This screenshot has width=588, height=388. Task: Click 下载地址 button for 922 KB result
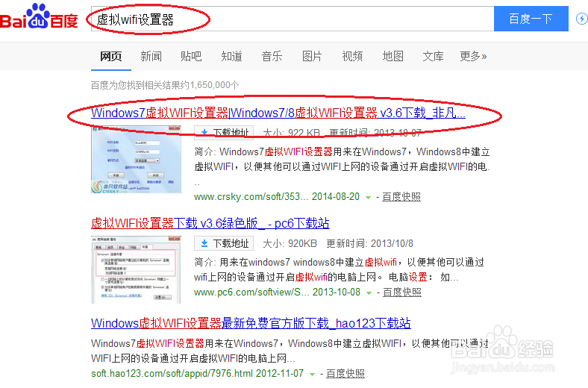(x=224, y=132)
